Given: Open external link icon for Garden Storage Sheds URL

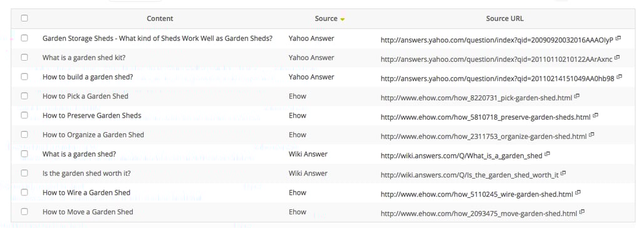Looking at the screenshot, I should 618,39.
